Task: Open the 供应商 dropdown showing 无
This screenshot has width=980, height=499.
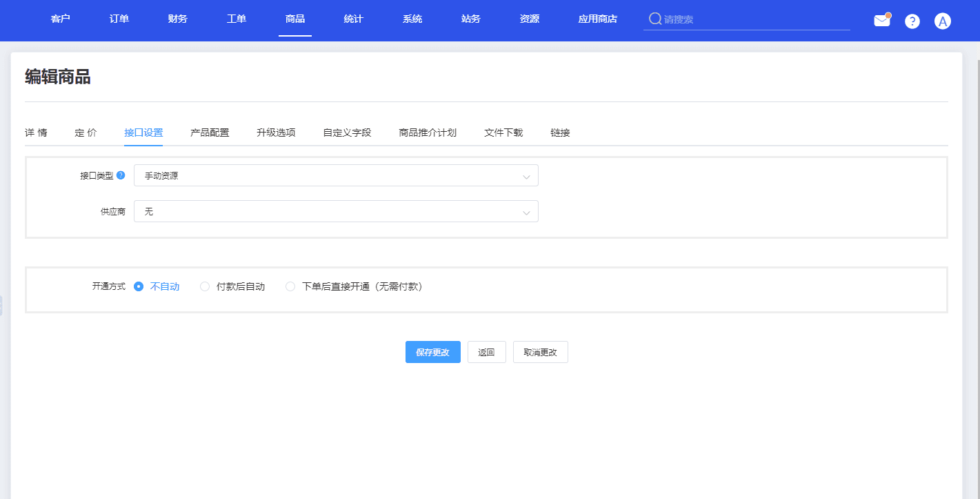Action: 336,211
